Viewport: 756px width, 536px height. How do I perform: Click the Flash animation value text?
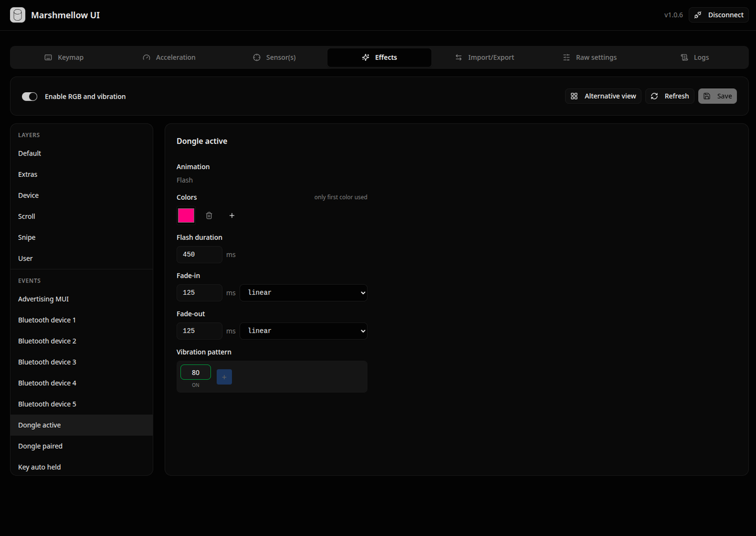tap(185, 180)
